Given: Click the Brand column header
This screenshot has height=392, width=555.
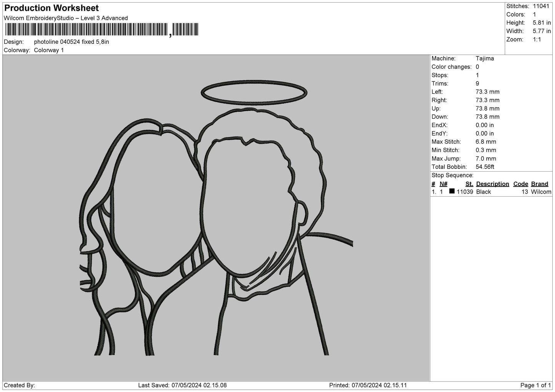Looking at the screenshot, I should 539,184.
